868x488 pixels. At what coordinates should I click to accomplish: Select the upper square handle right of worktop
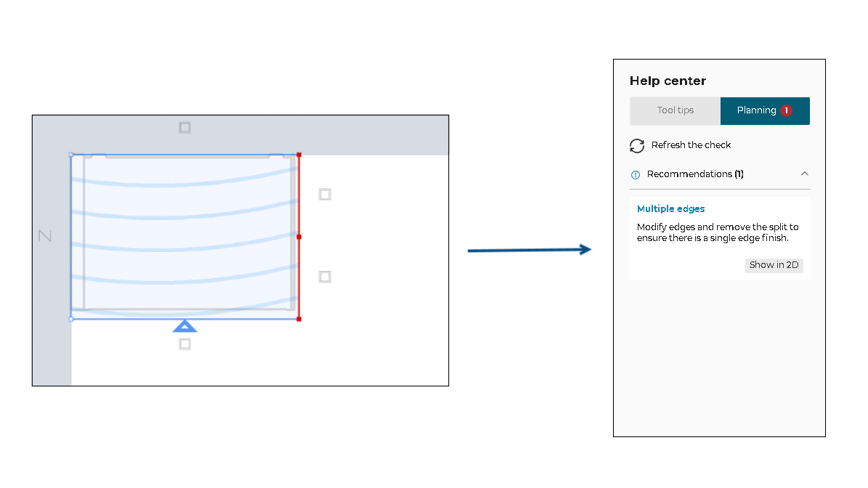[x=325, y=195]
